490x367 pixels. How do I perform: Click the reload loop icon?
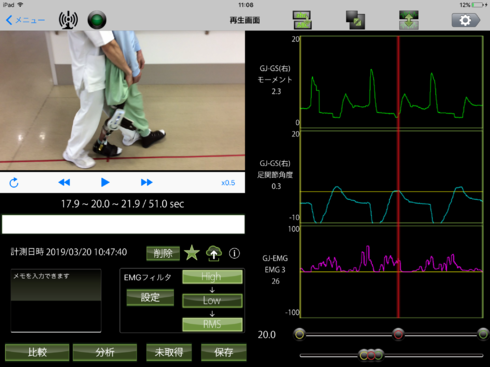[x=14, y=183]
